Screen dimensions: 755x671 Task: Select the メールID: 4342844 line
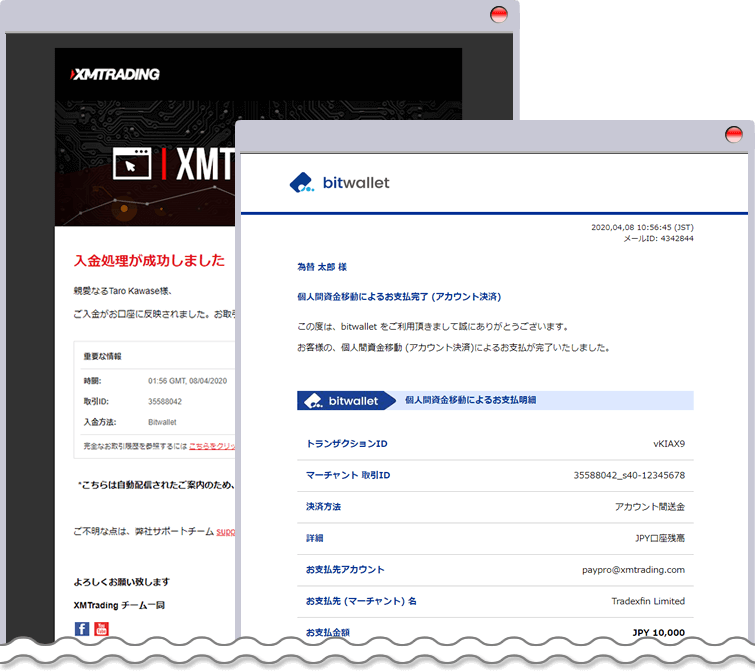click(x=658, y=238)
